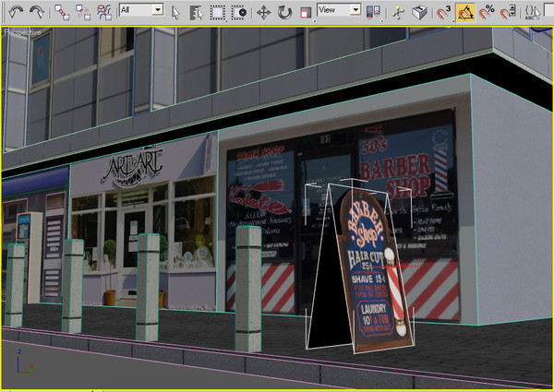Enable the Select and Manipulate tool
Screen dimensions: 554x392
tap(398, 13)
